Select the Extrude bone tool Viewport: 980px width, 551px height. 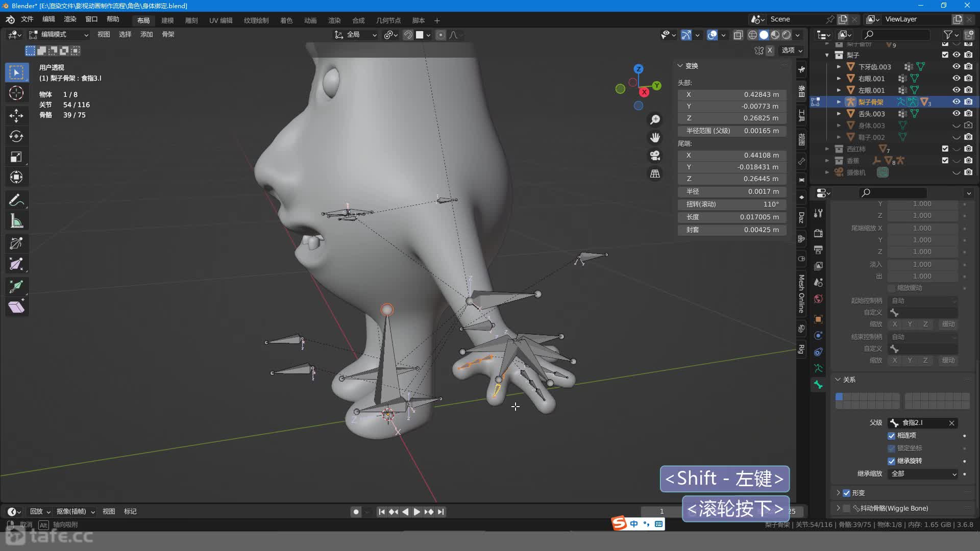pos(16,286)
